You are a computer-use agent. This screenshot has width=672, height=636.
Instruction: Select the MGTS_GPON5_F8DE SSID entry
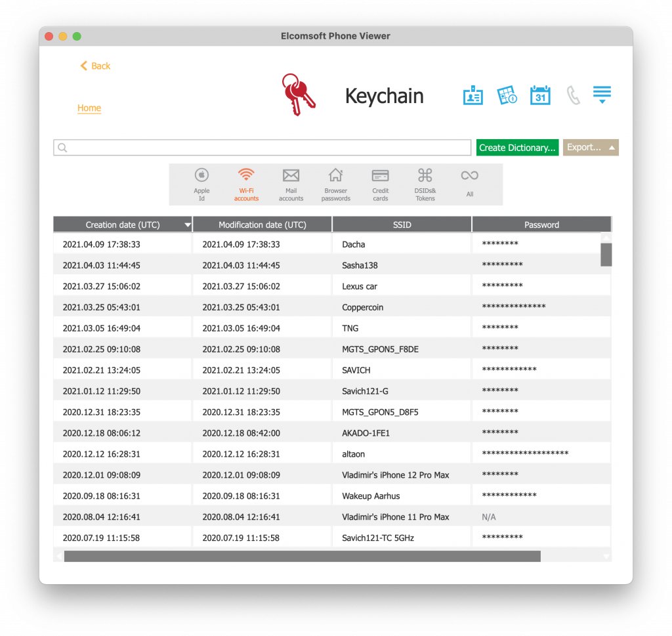(380, 349)
